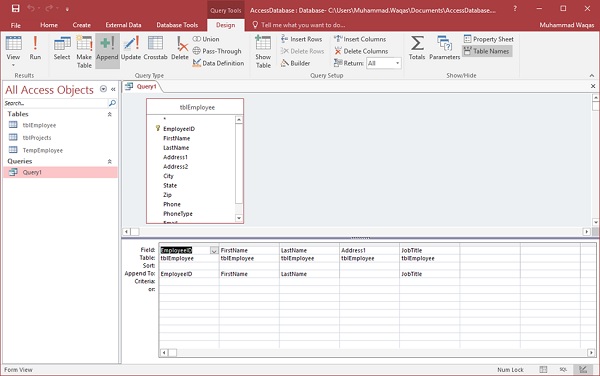Choose the Crosstab query icon

[155, 48]
